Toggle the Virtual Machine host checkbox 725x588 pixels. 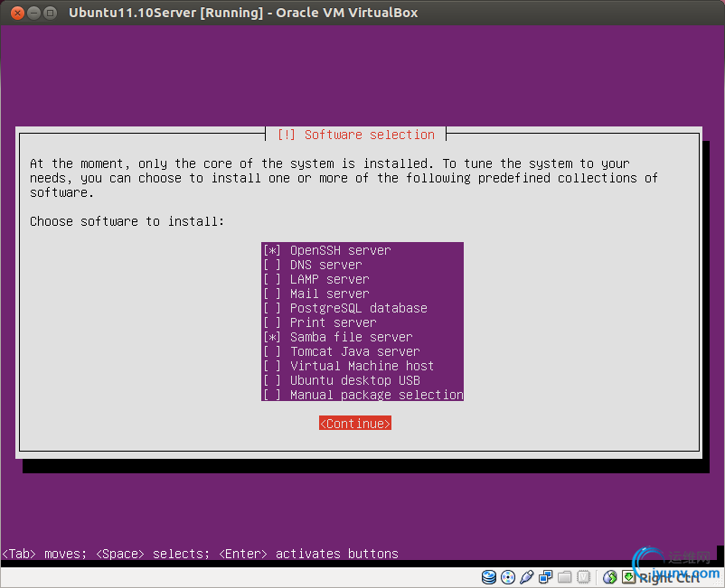click(x=272, y=366)
